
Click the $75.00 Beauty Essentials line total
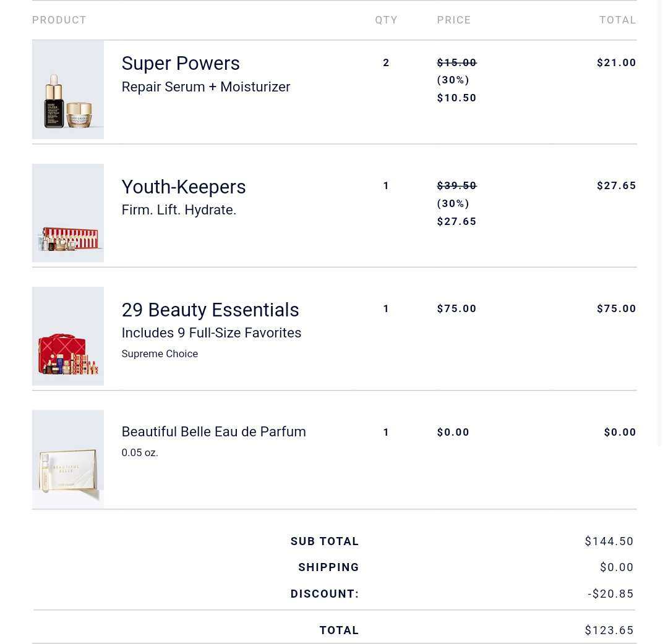click(616, 309)
